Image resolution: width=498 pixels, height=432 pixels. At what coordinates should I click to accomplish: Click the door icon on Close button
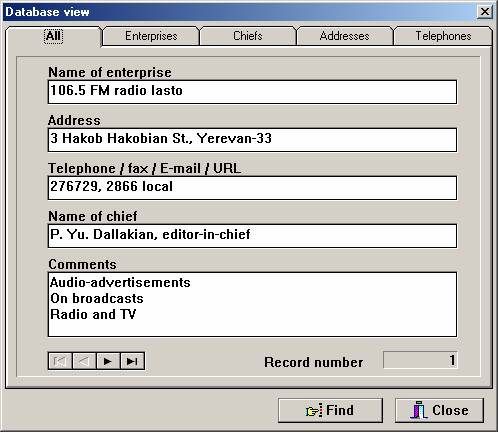coord(419,410)
